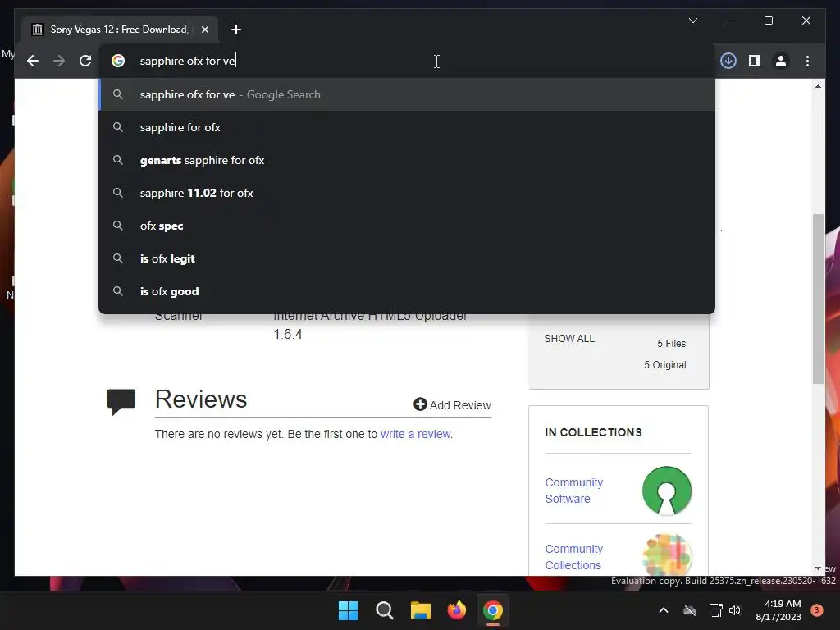Image resolution: width=840 pixels, height=630 pixels.
Task: Click the search icon beside 'is ofx good'
Action: pyautogui.click(x=118, y=291)
